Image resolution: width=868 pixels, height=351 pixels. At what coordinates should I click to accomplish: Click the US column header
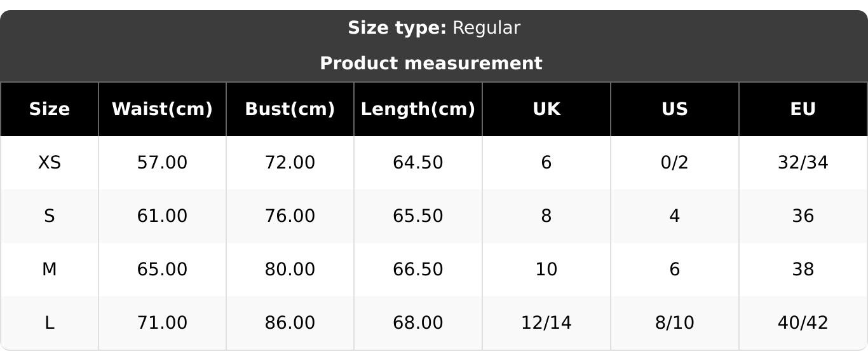(675, 109)
